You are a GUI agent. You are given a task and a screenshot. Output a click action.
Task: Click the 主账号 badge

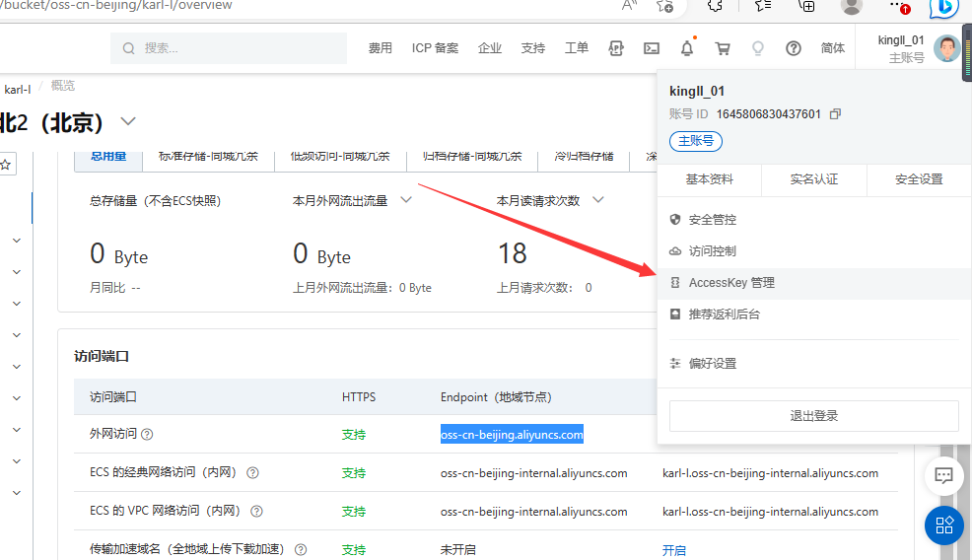coord(696,141)
